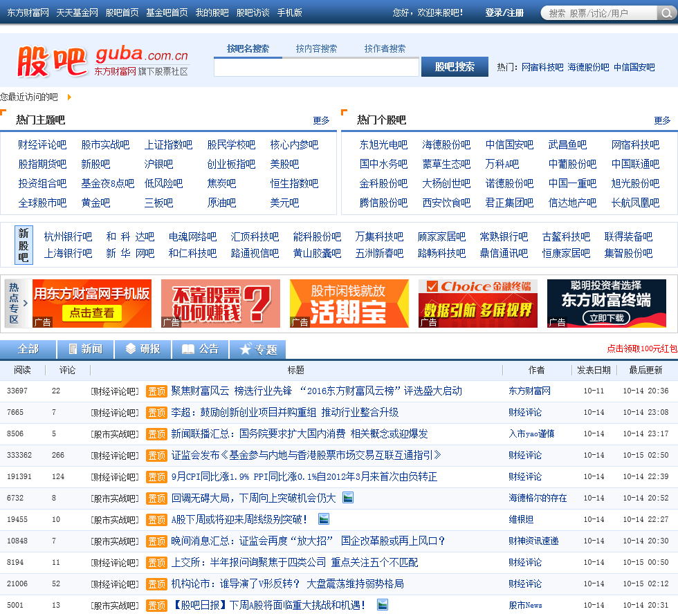Switch to the 新闻 tab
678x616 pixels.
coord(86,349)
